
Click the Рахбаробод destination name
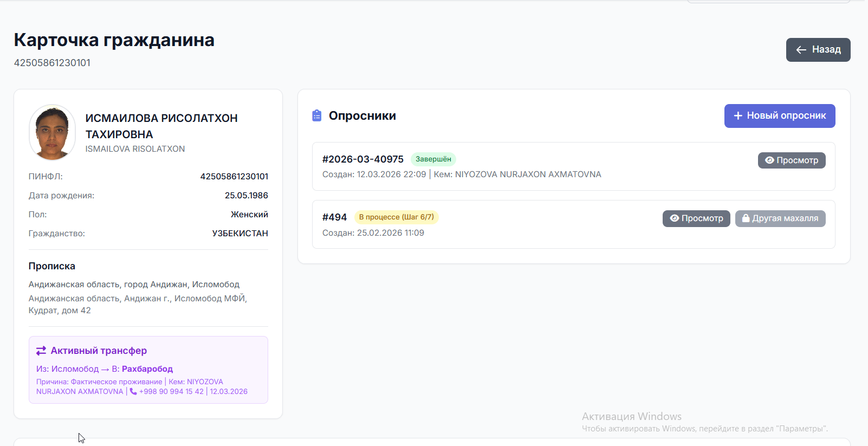[x=147, y=369]
